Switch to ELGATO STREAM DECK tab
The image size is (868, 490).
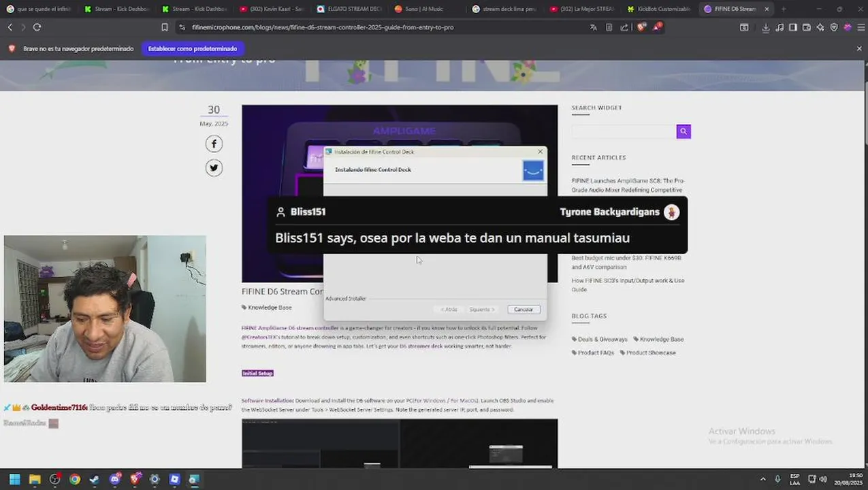click(349, 9)
